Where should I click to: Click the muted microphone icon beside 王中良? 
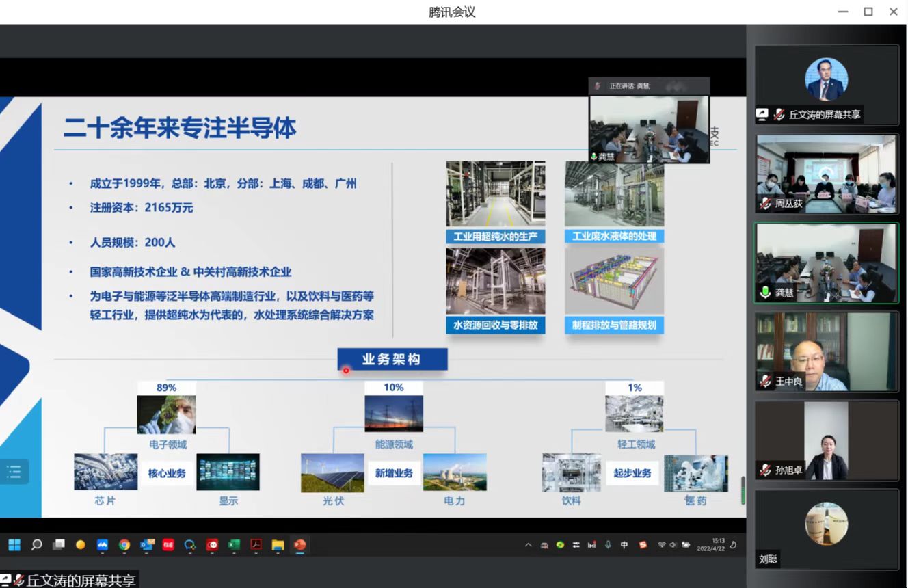coord(765,382)
